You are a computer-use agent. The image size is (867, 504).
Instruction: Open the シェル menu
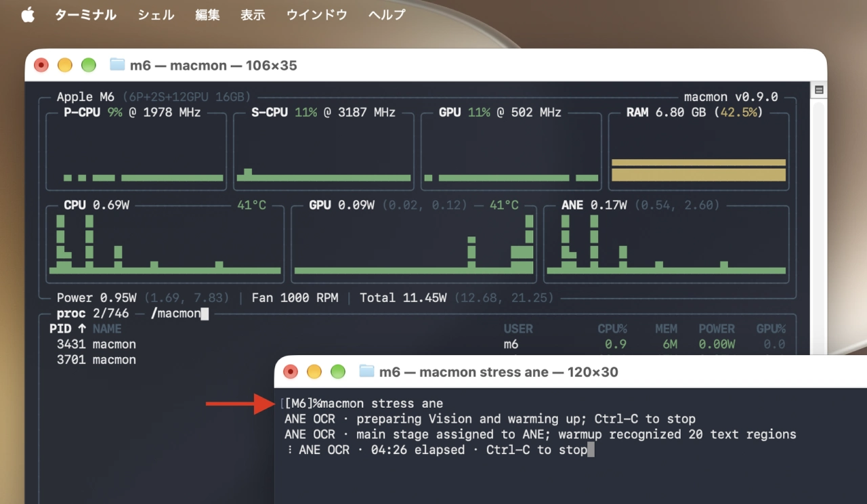pyautogui.click(x=156, y=15)
